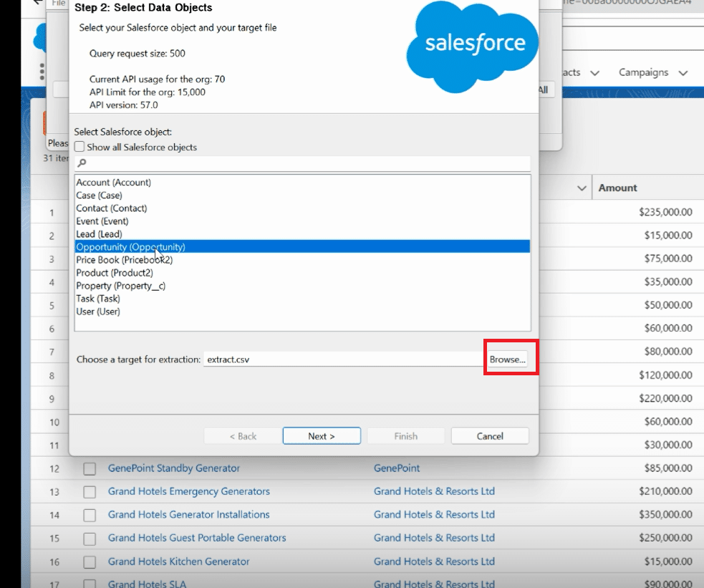Image resolution: width=704 pixels, height=588 pixels.
Task: Pick Property (Property__c) from the list
Action: click(120, 286)
